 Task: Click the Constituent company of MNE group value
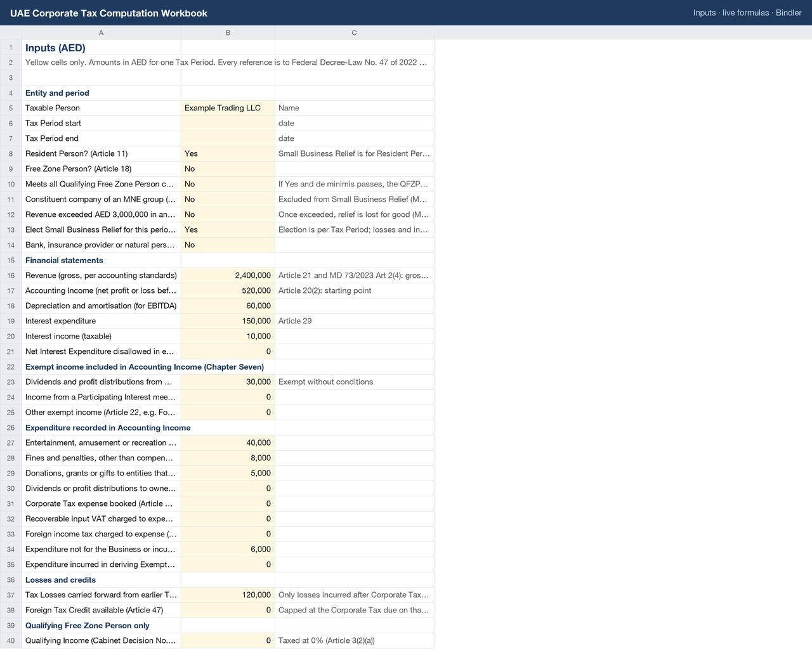[x=228, y=199]
